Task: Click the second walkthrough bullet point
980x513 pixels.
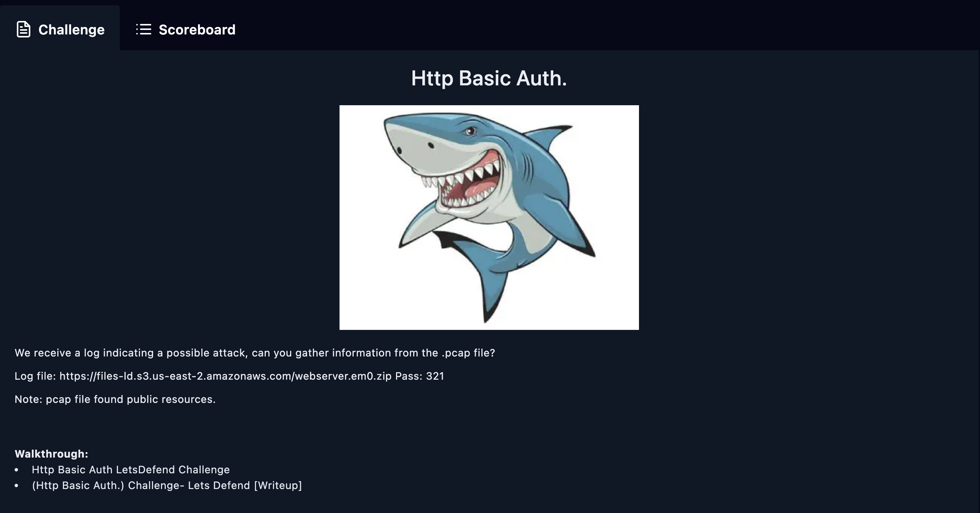Action: 16,486
